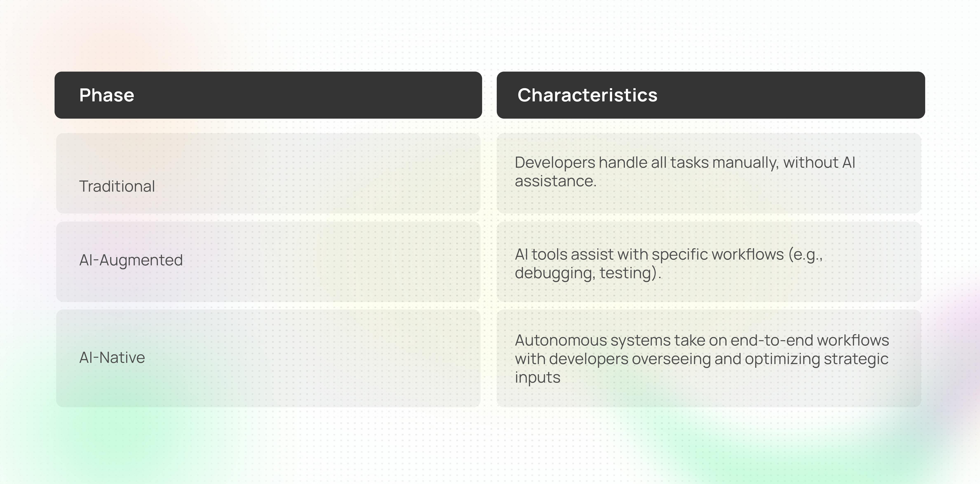Click the word "Autonomous" in the AI-Native description

coord(561,340)
